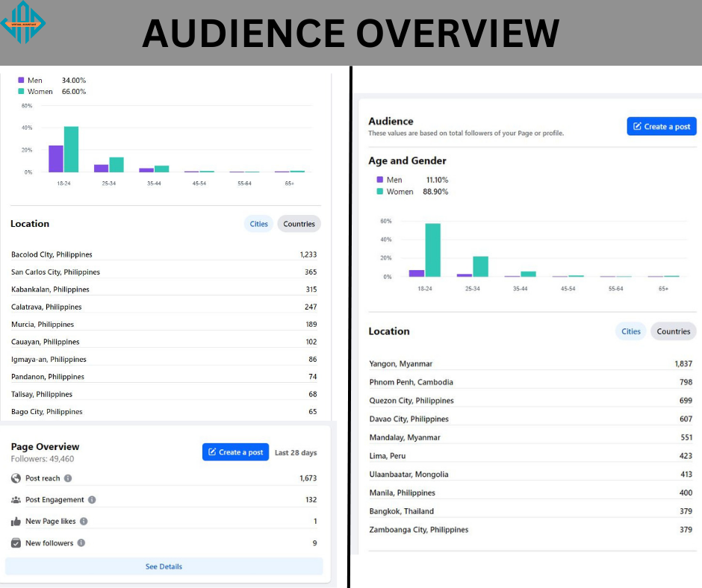
Task: Click the logo icon in the header
Action: coord(23,22)
